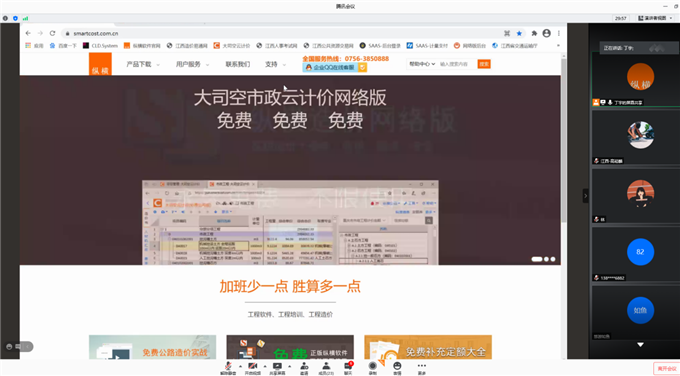Image resolution: width=680 pixels, height=376 pixels.
Task: Unmute the microphone in meeting toolbar
Action: (228, 368)
